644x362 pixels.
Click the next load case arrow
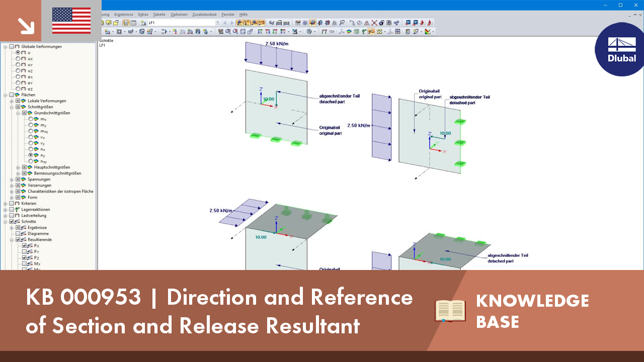pyautogui.click(x=231, y=23)
